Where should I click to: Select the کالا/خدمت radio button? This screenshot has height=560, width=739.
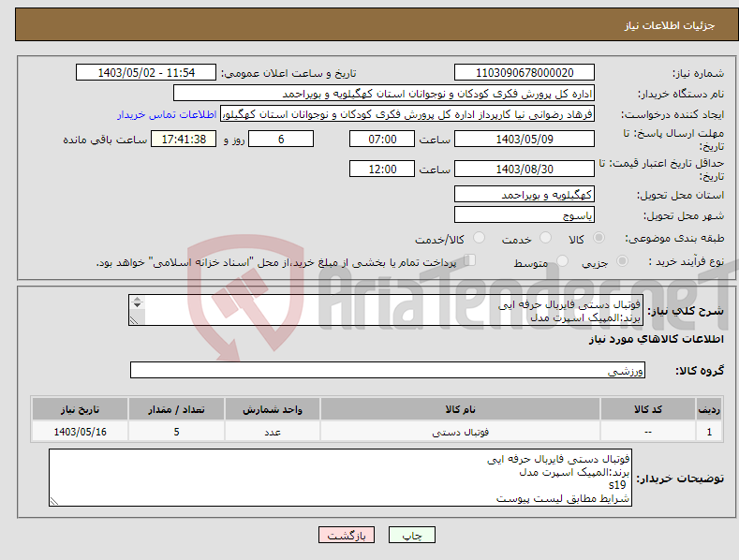[479, 238]
